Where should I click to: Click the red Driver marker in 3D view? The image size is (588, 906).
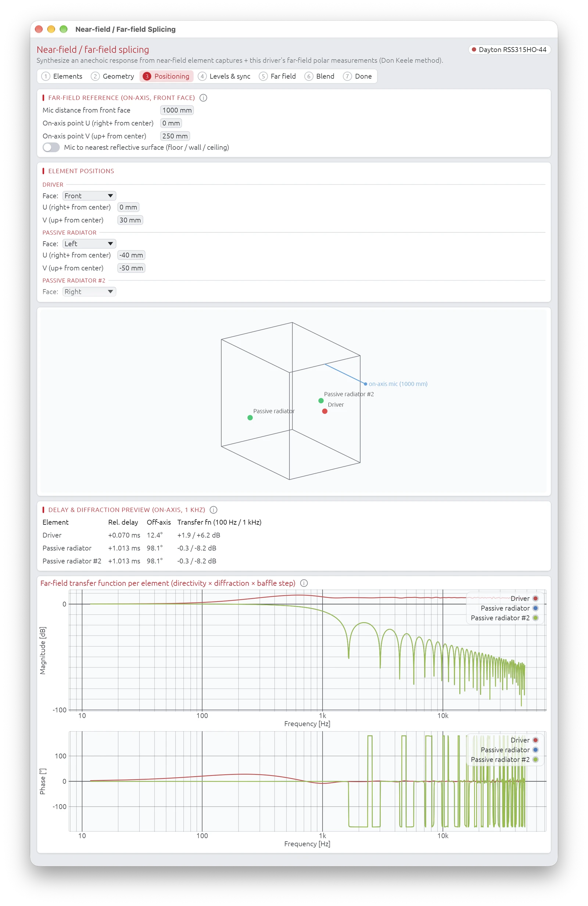325,411
